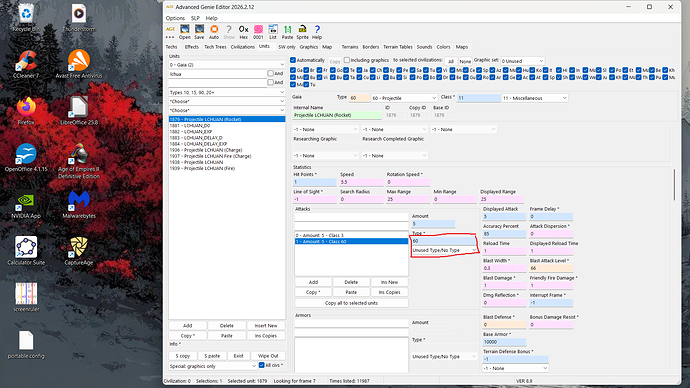Click the S copy button
The width and height of the screenshot is (690, 388).
183,355
